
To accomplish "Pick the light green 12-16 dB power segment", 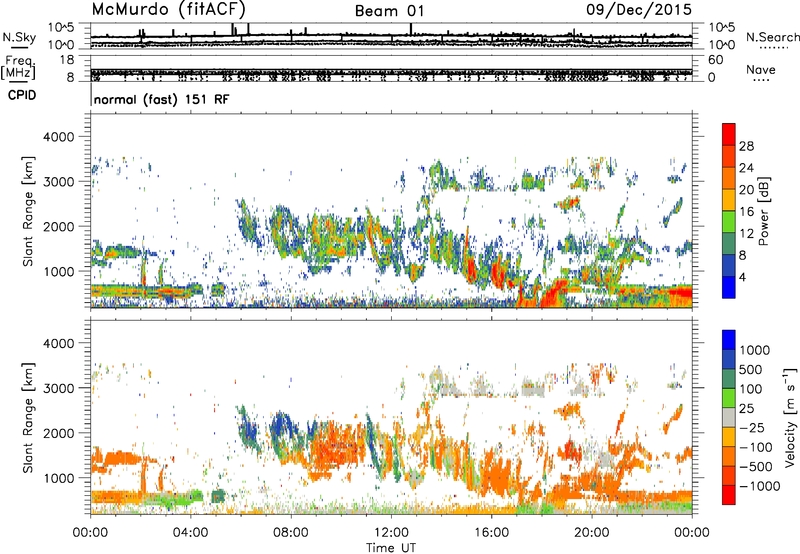I will point(729,222).
